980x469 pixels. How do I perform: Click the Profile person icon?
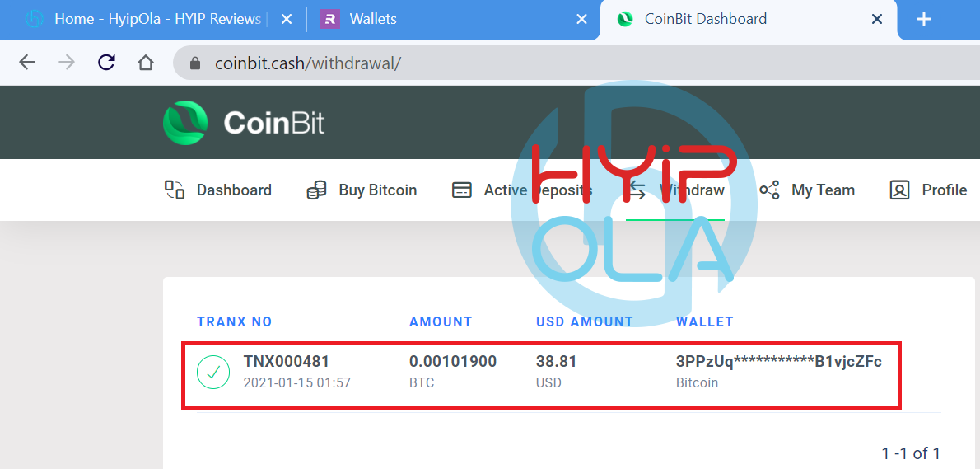[899, 190]
